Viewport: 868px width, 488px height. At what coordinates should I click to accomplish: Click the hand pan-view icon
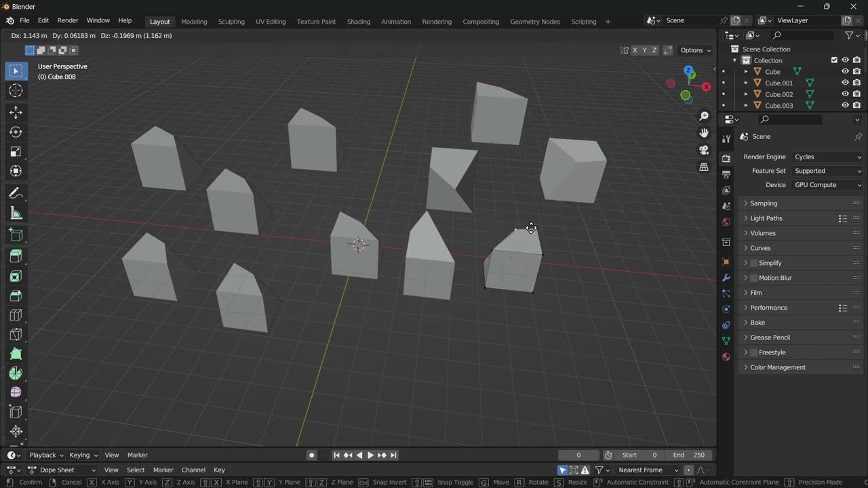[704, 133]
